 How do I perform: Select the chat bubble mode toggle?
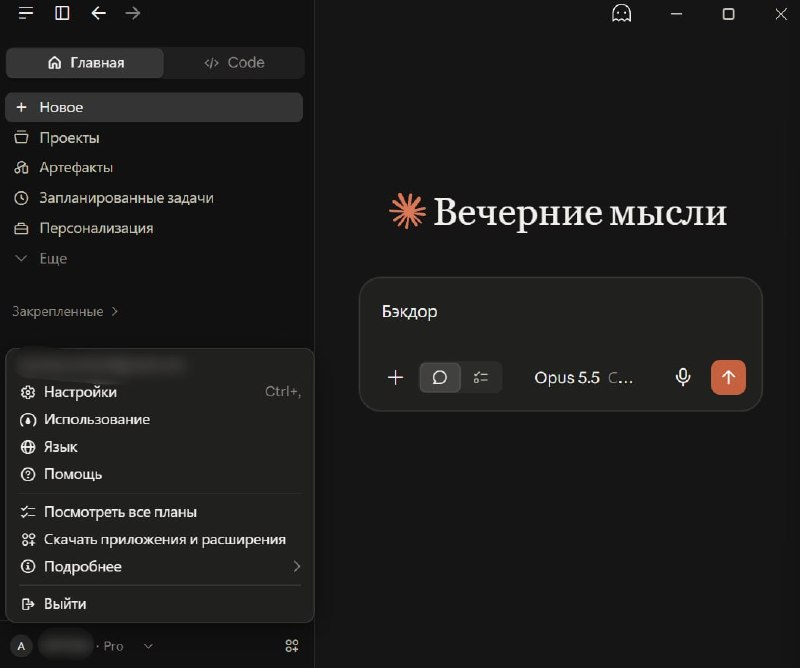click(x=440, y=378)
